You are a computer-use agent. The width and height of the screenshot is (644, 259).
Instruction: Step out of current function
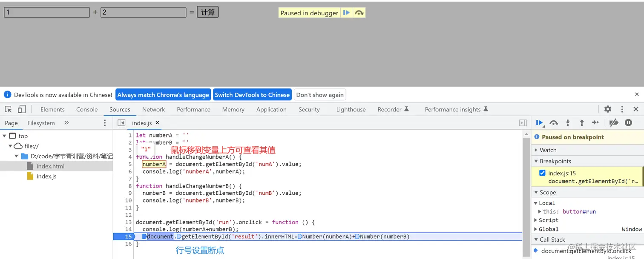pos(581,123)
